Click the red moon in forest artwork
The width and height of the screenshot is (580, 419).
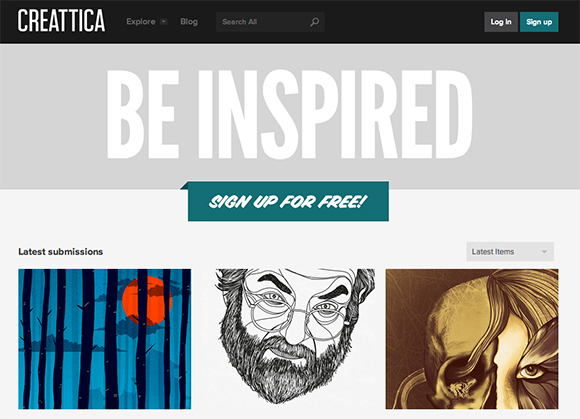[x=147, y=301]
